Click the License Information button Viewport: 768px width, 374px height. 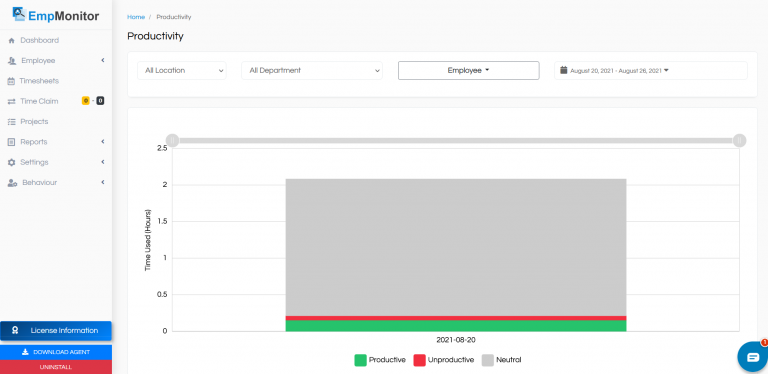pyautogui.click(x=56, y=330)
